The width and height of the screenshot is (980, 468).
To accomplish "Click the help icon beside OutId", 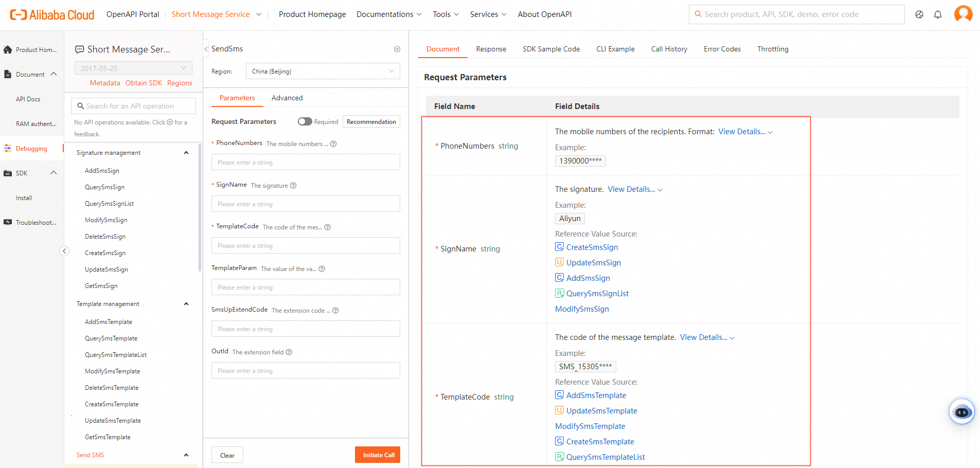I will (x=289, y=352).
